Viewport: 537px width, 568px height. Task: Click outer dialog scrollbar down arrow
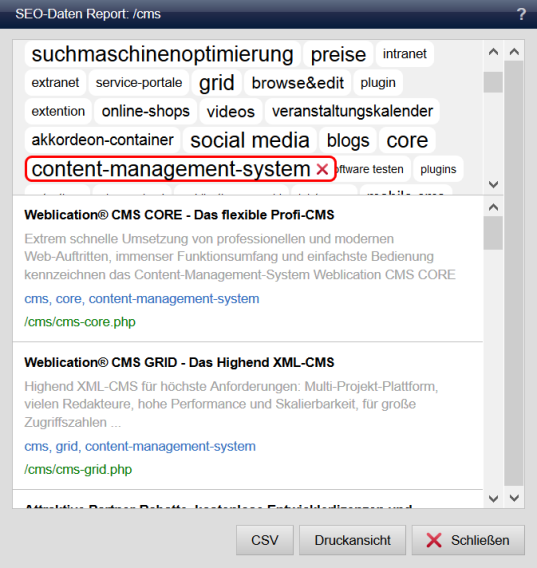514,498
